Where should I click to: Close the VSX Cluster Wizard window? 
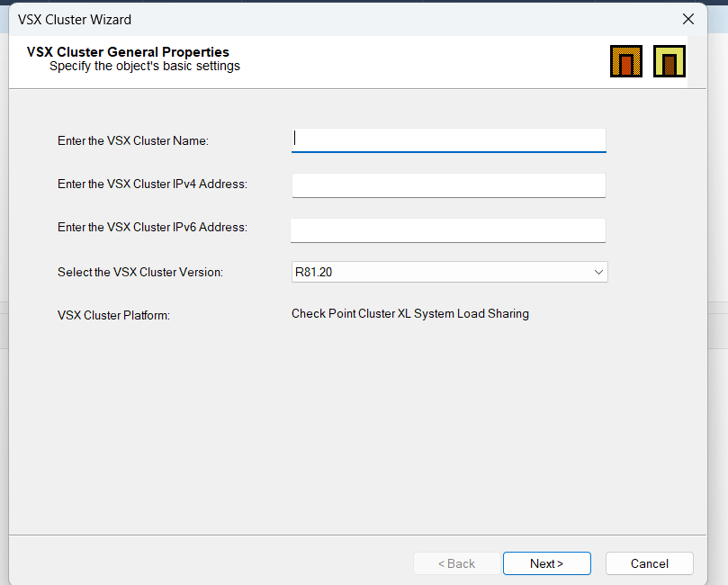tap(688, 19)
